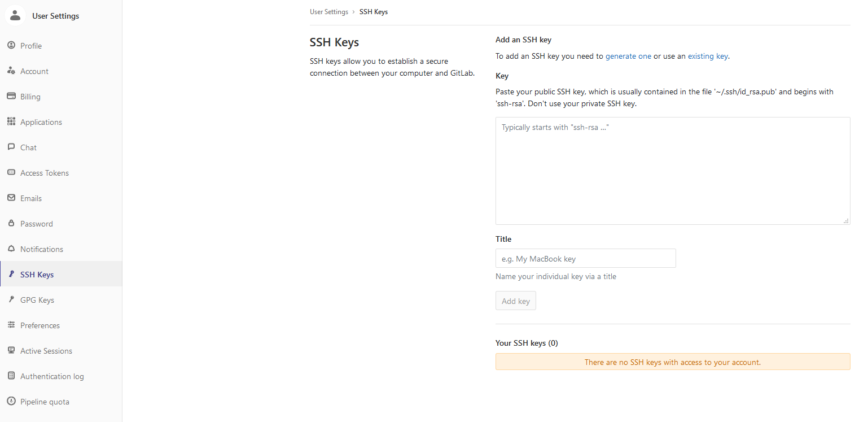Focus the SSH Key textarea

point(672,171)
